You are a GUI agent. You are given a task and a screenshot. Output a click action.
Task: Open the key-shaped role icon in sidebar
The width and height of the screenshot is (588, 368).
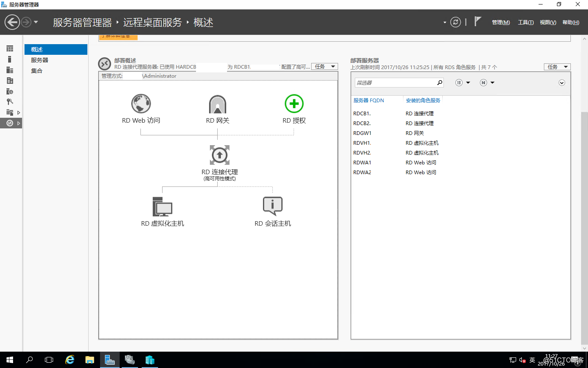click(x=10, y=102)
